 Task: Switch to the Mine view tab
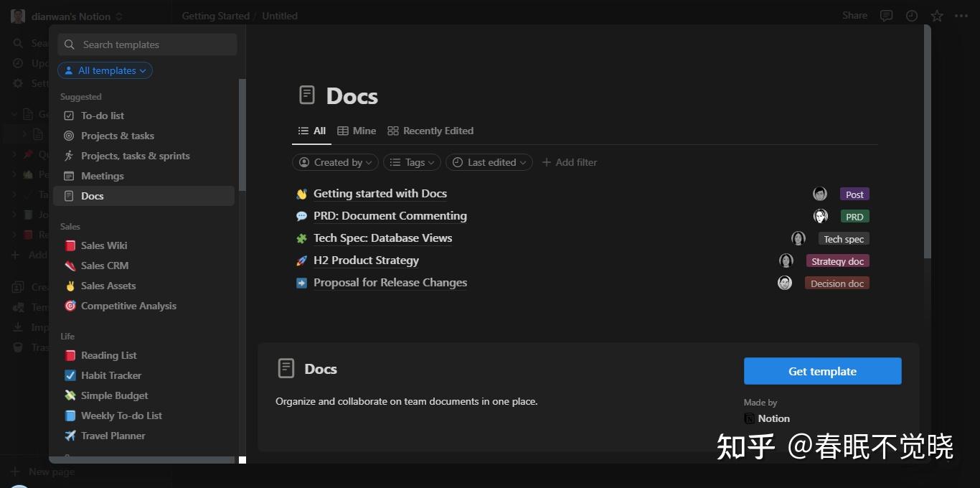[357, 131]
